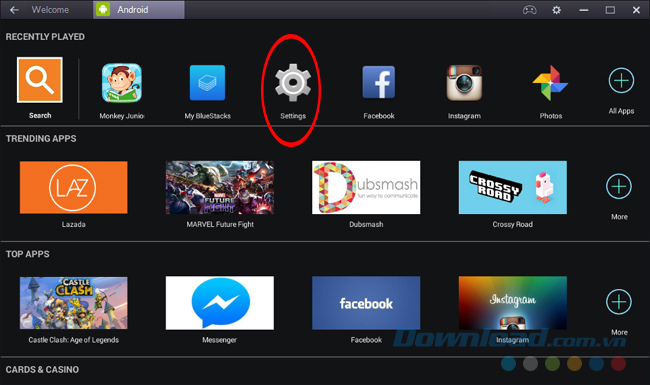This screenshot has height=385, width=650.
Task: Minimize the BlueStacks window
Action: pyautogui.click(x=584, y=10)
